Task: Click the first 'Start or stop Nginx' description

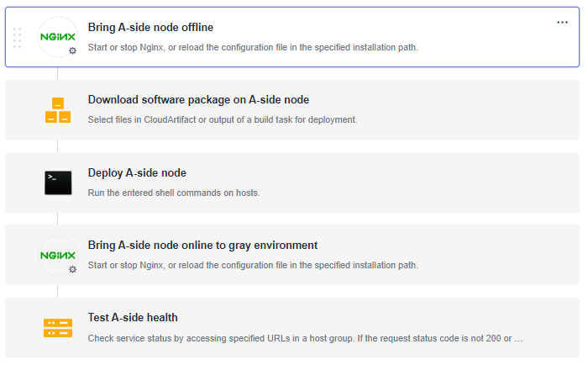Action: pos(253,47)
